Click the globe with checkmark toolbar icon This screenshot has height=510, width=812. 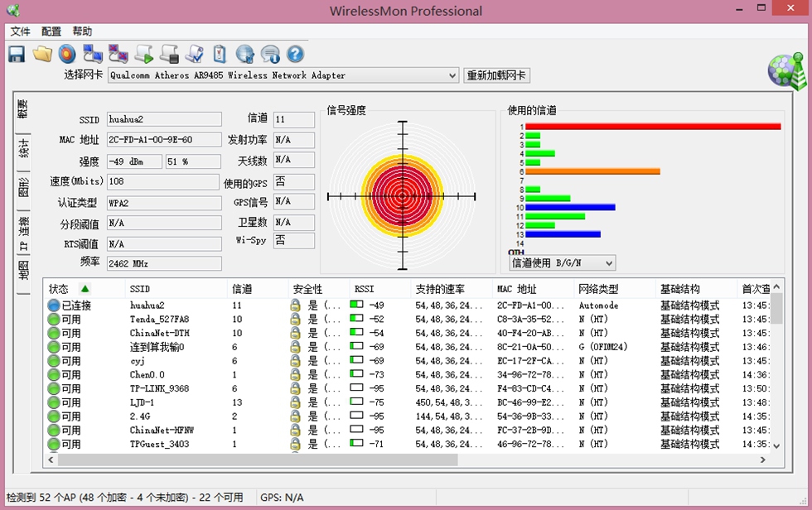pyautogui.click(x=245, y=54)
